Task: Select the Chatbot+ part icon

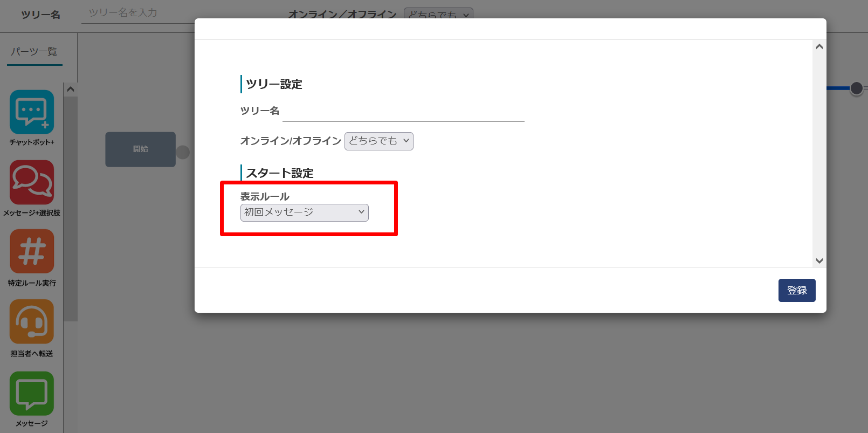Action: point(32,112)
